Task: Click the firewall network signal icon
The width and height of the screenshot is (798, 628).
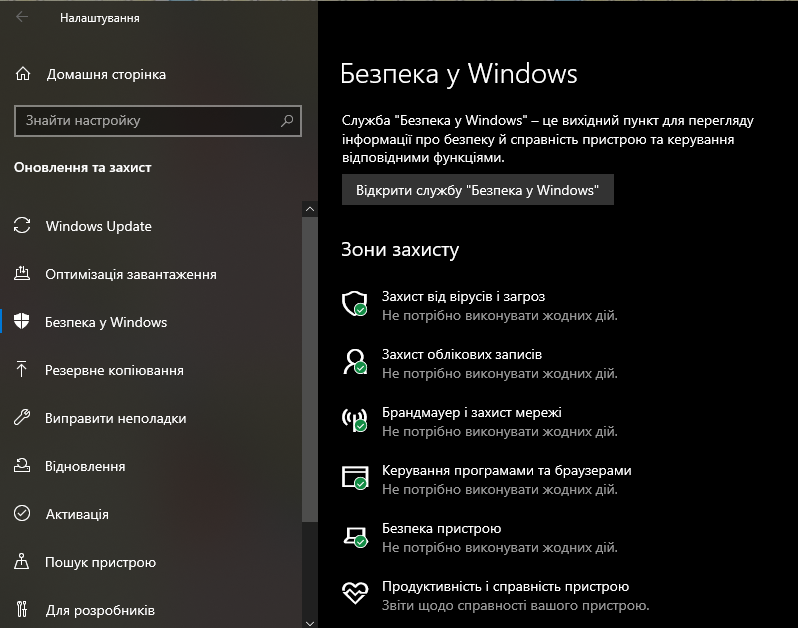Action: pyautogui.click(x=355, y=420)
